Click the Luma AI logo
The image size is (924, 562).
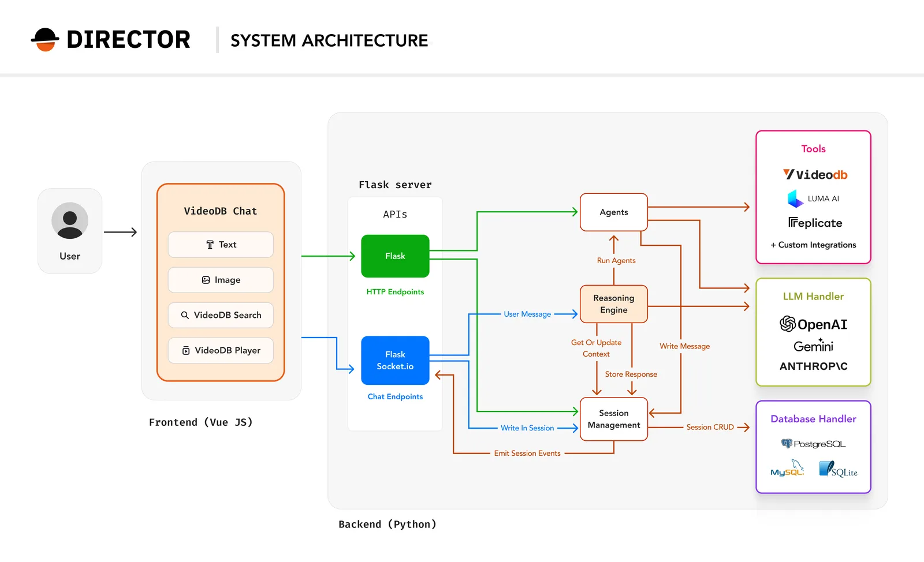click(x=813, y=198)
